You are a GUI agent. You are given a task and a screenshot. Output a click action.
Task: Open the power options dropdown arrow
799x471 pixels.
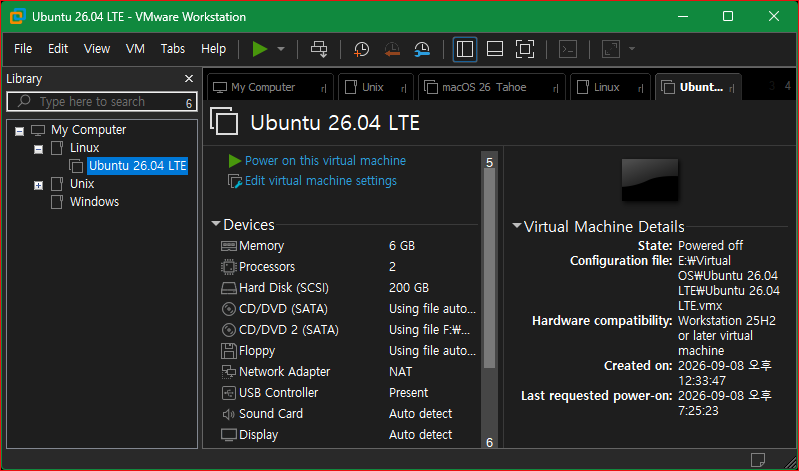tap(281, 49)
